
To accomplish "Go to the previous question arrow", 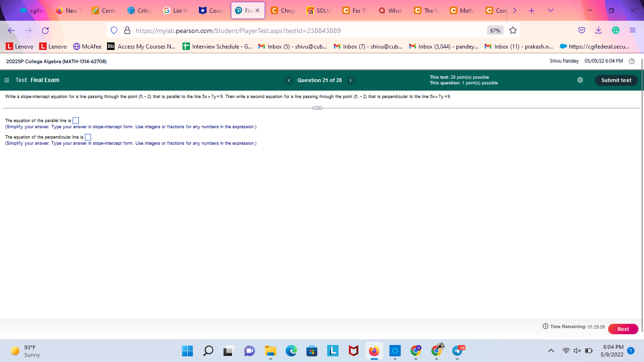I will click(289, 80).
